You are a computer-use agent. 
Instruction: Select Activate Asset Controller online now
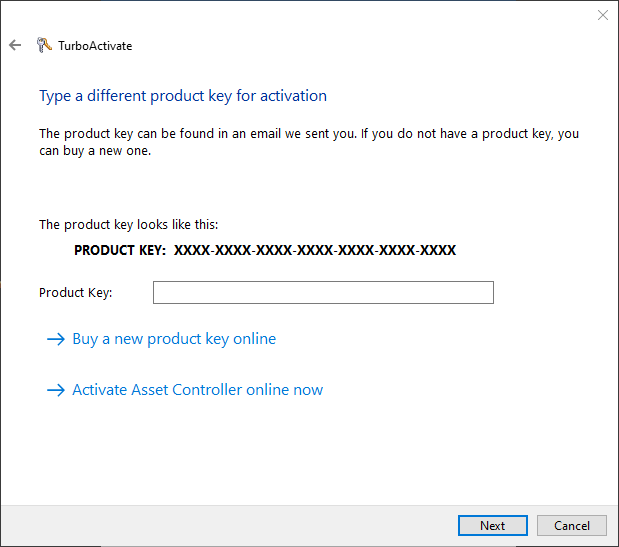pos(197,390)
